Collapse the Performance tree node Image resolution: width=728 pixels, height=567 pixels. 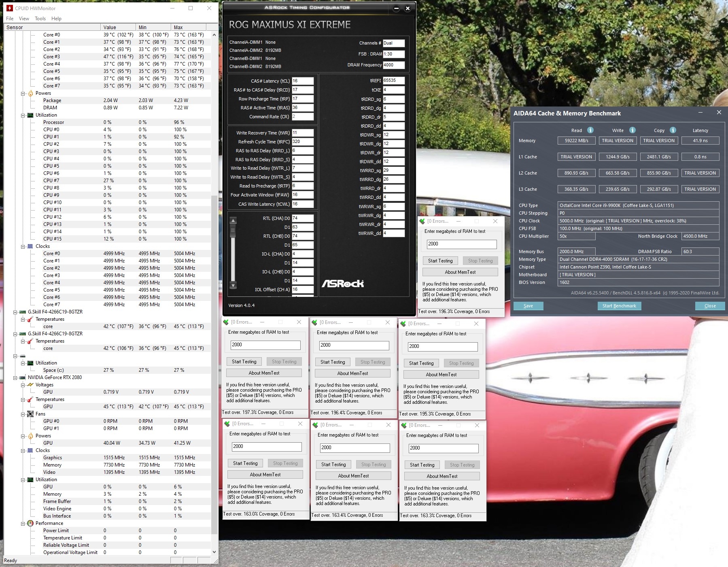[23, 524]
